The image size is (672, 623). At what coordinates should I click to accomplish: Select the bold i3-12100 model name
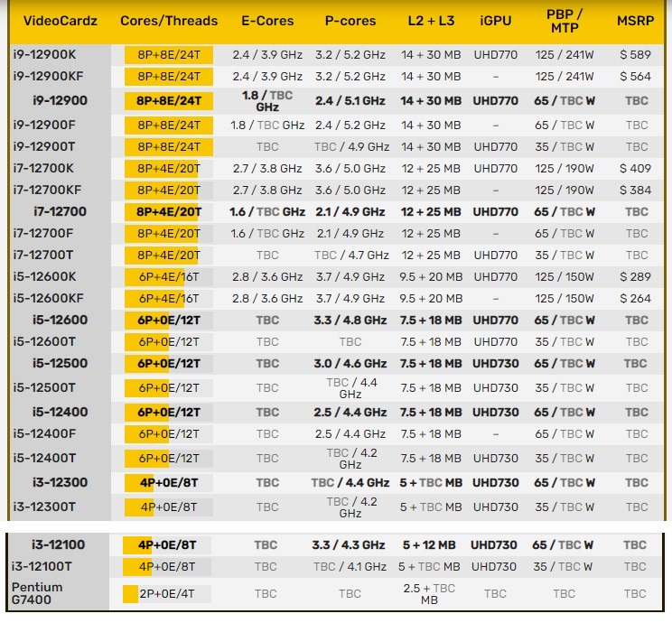tap(59, 544)
